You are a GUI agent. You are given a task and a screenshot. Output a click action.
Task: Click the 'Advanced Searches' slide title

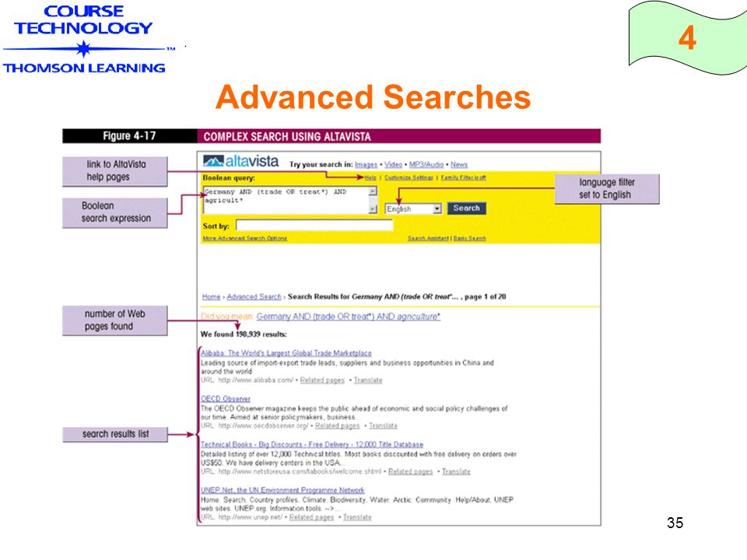tap(373, 97)
